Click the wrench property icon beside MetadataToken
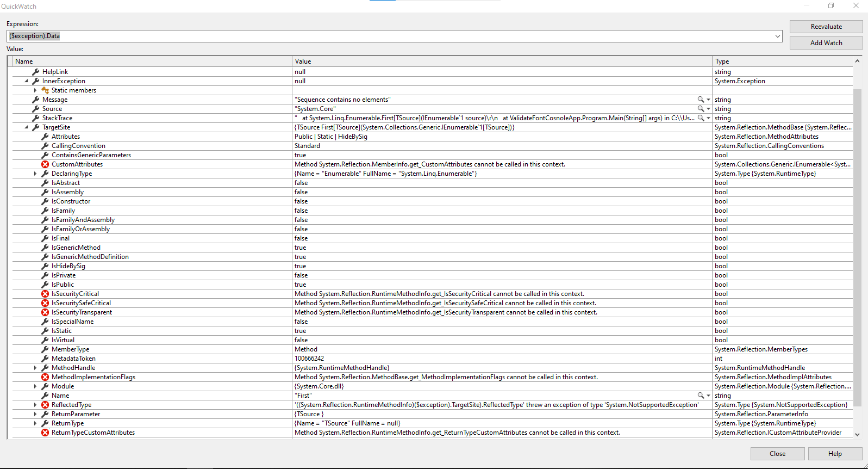This screenshot has height=469, width=868. [45, 359]
